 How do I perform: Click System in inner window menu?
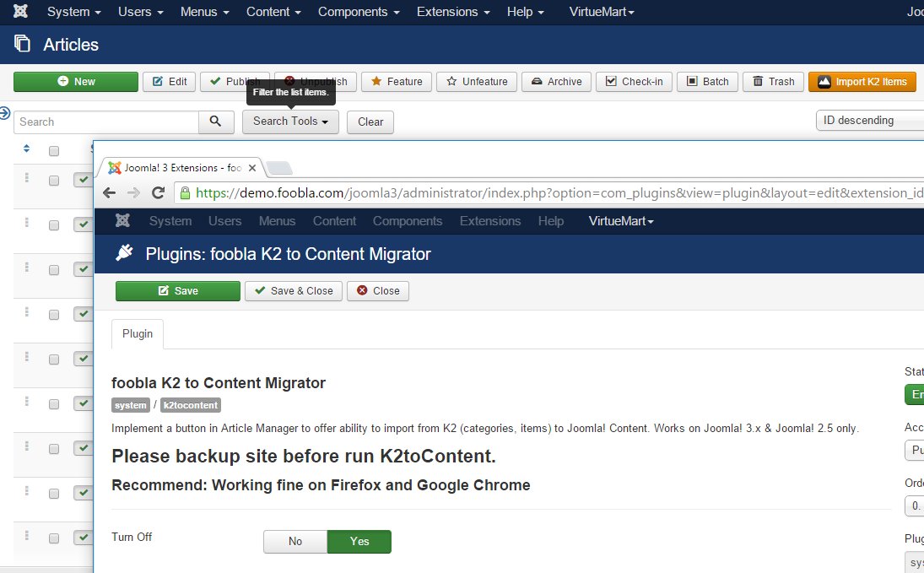[x=170, y=221]
